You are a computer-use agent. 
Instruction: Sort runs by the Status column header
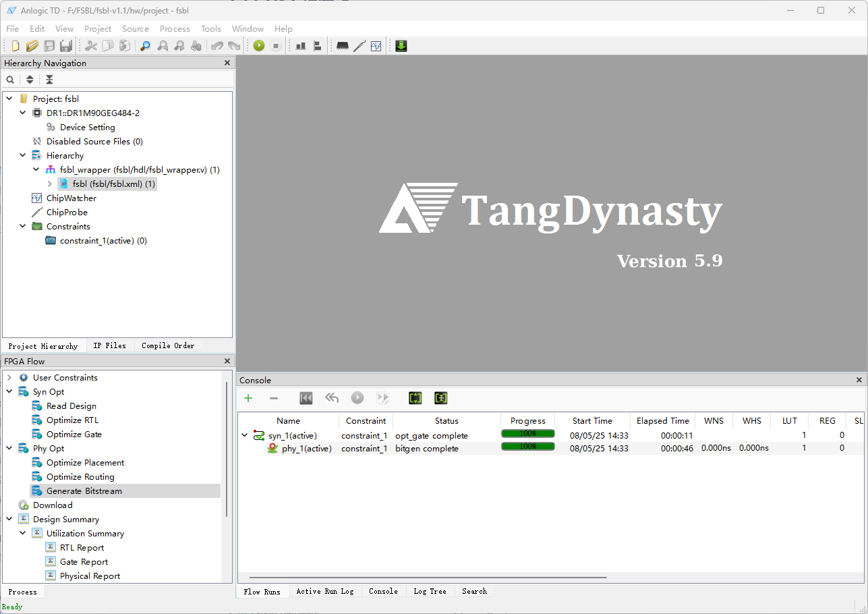446,420
